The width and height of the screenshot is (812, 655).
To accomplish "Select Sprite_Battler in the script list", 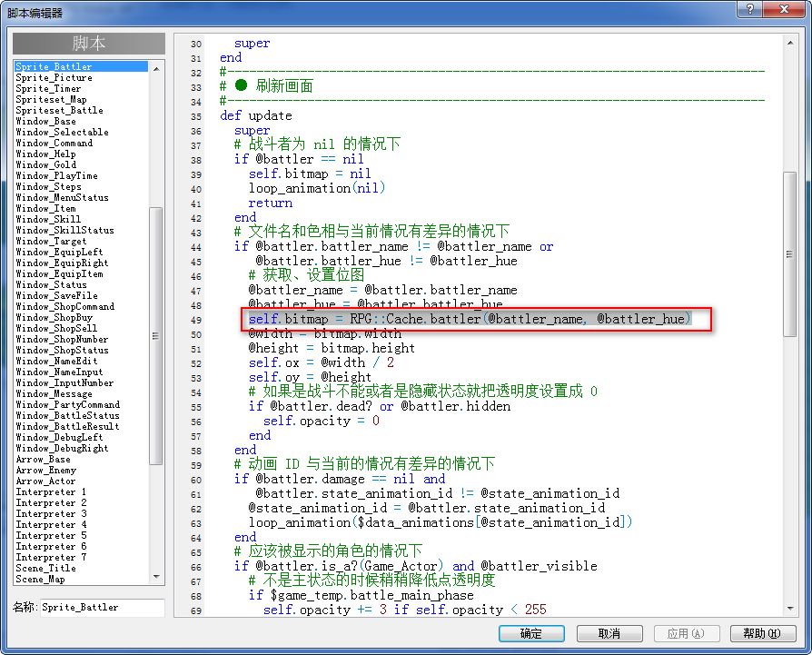I will (x=81, y=66).
